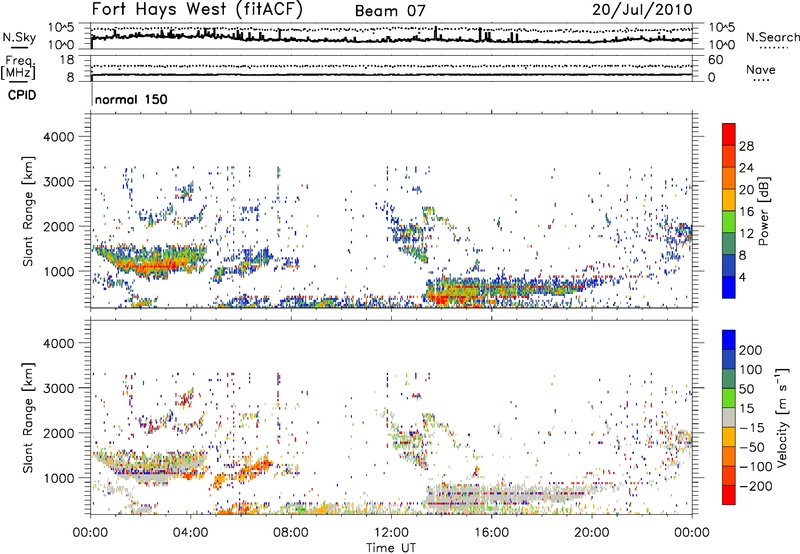Click the 'Power [dB]' color bar label
The image size is (800, 554).
pyautogui.click(x=763, y=211)
